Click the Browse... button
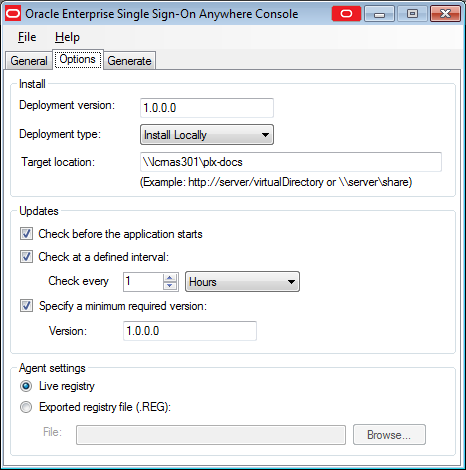Screen dimensions: 466x470 point(389,435)
